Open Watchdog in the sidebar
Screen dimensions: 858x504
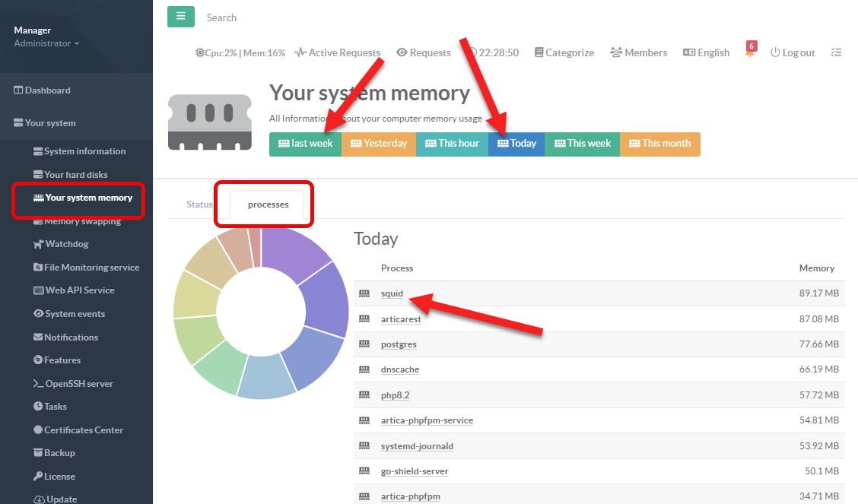[66, 244]
